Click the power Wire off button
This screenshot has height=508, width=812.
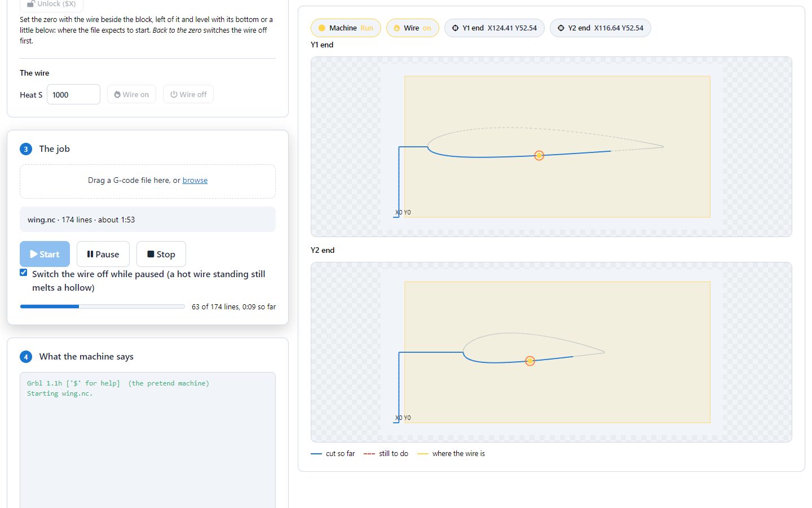coord(188,94)
